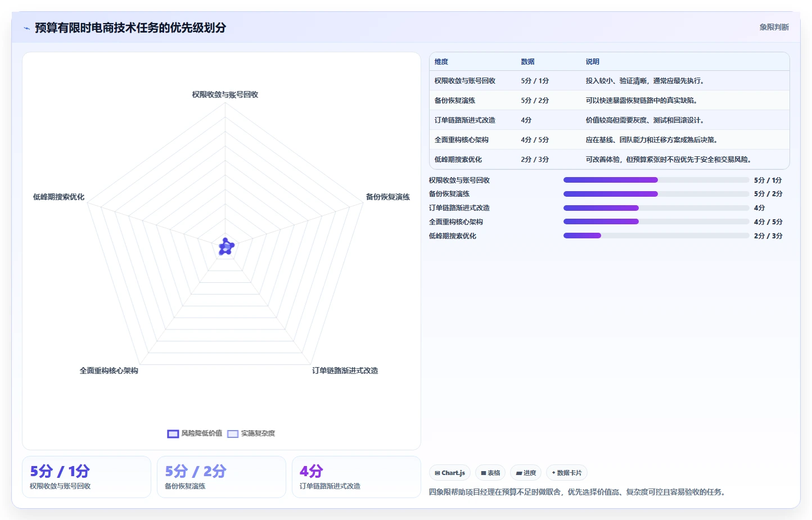The image size is (812, 520).
Task: Click radar axis label 全面重构核心架构
Action: pyautogui.click(x=109, y=370)
